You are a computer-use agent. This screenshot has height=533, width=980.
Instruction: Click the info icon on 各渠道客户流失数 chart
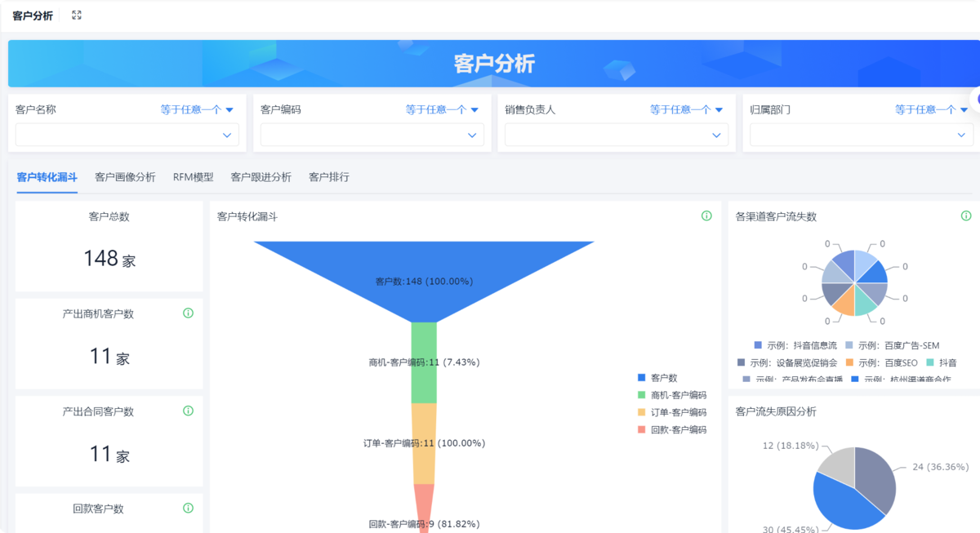(966, 216)
